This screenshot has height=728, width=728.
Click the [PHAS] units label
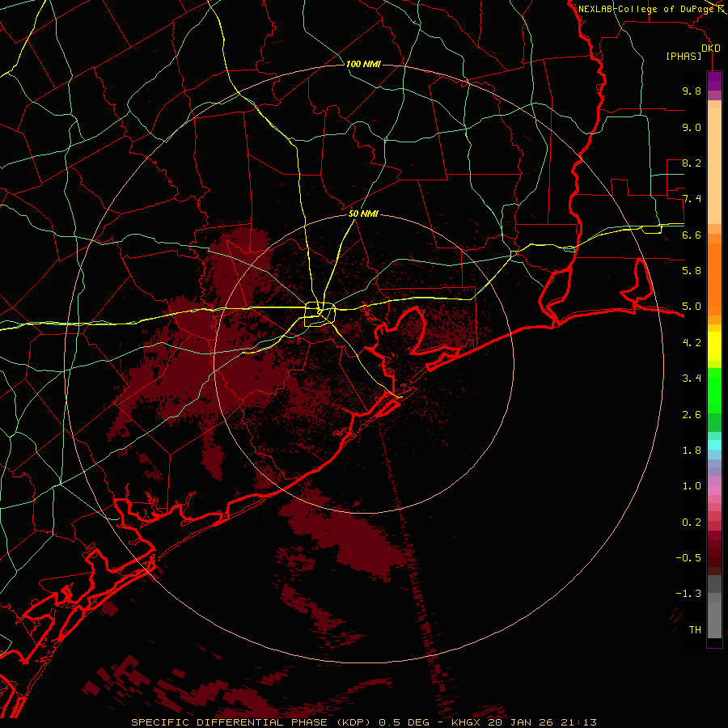tap(684, 56)
